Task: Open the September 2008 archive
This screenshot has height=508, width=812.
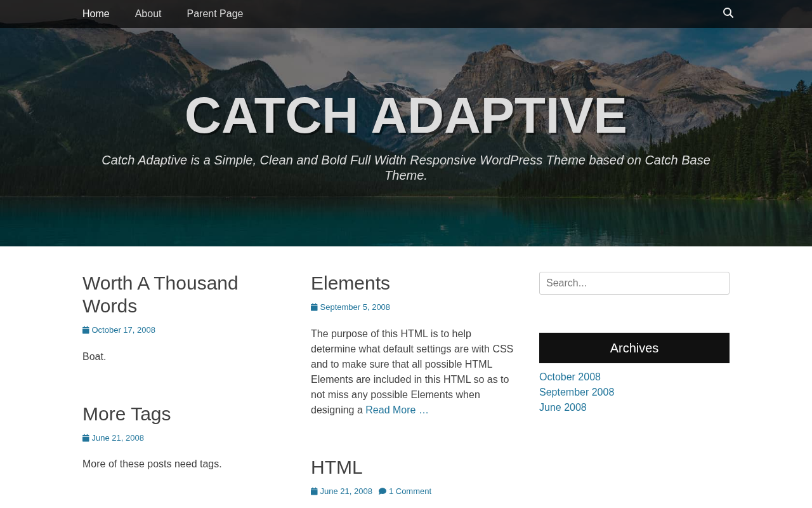Action: 577,392
